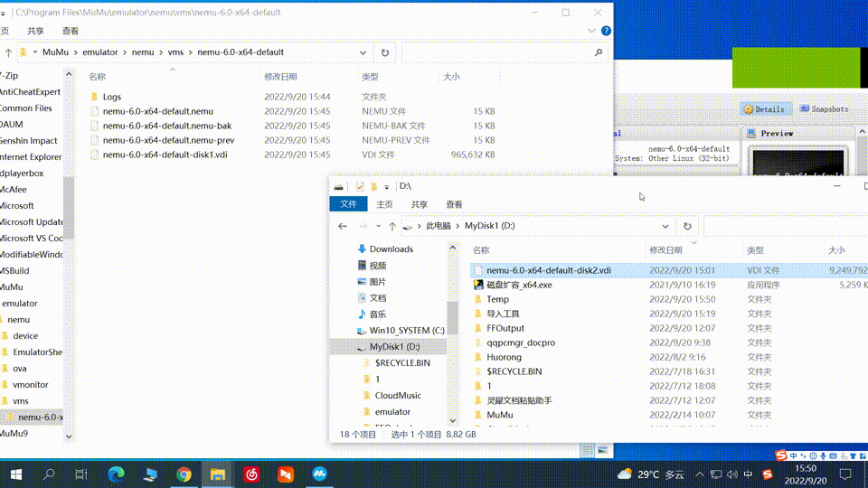
Task: Open recent locations dropdown in D:\ window
Action: click(378, 226)
